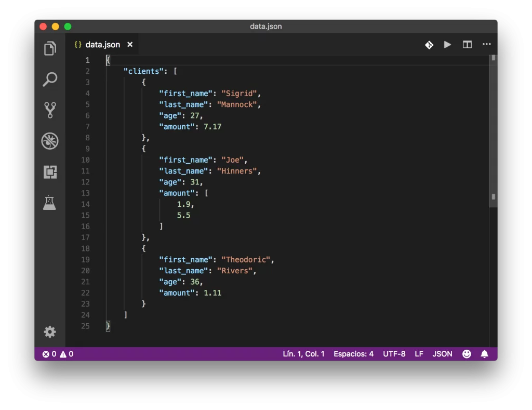Image resolution: width=532 pixels, height=410 pixels.
Task: Open the Extensions view
Action: [x=50, y=172]
